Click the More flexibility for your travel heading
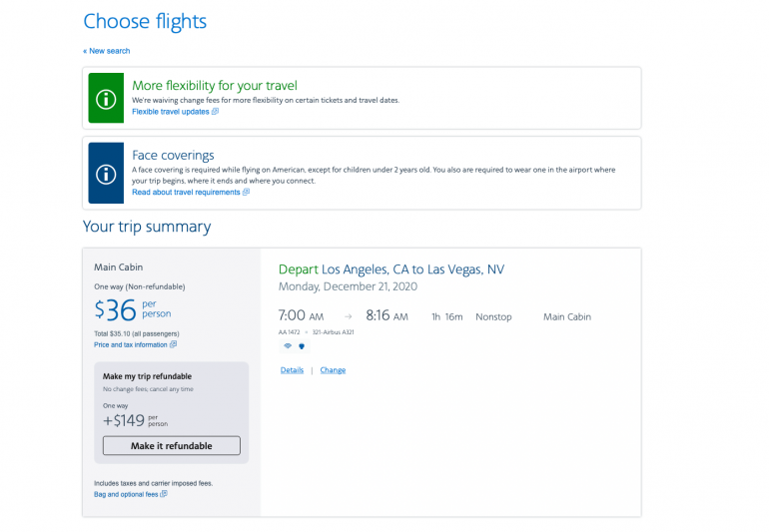This screenshot has width=769, height=532. click(x=215, y=86)
